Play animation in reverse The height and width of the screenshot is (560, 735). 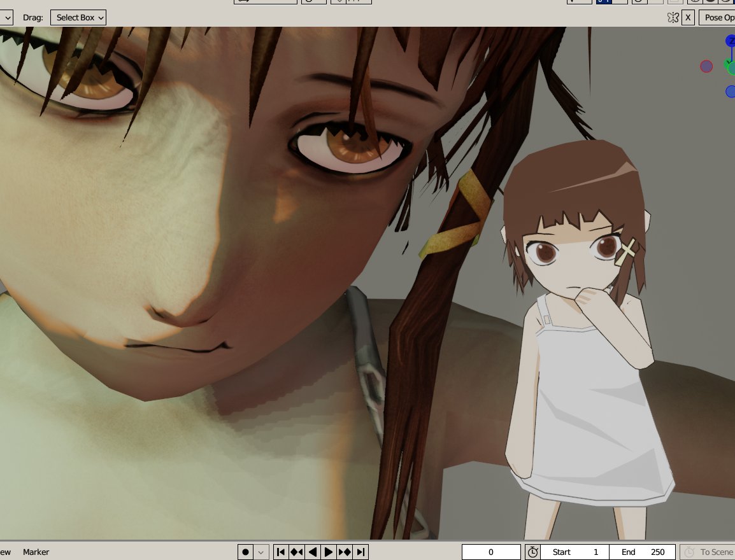click(313, 552)
